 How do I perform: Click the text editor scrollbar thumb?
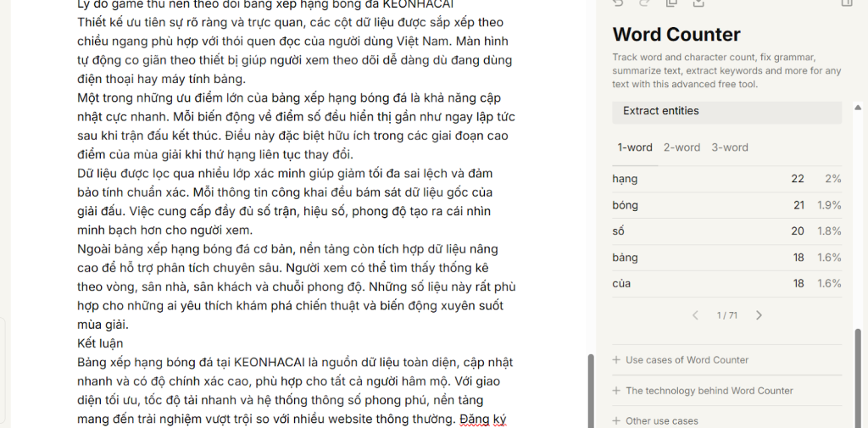pos(592,390)
